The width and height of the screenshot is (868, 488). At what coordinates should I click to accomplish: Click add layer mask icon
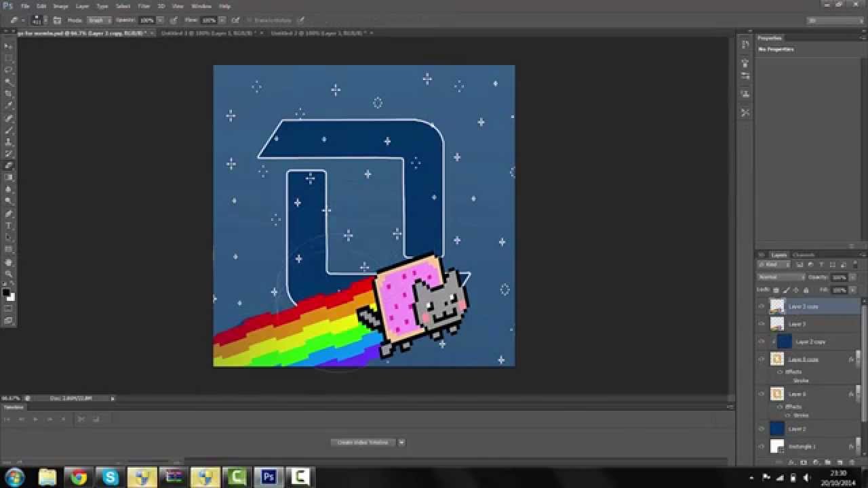click(804, 462)
